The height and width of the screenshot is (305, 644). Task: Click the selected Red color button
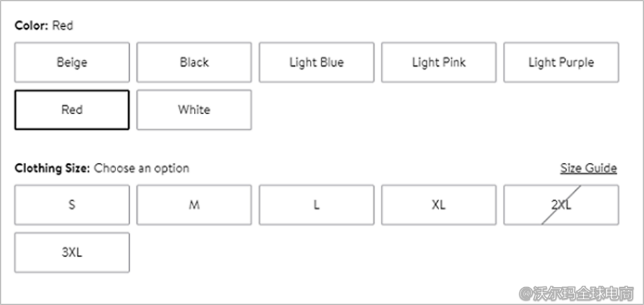point(71,110)
